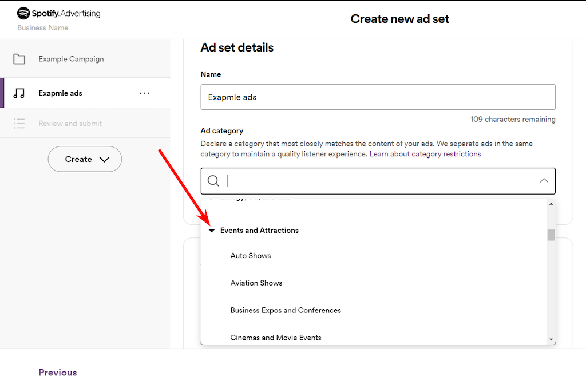Open Learn about category restrictions link

pos(425,154)
